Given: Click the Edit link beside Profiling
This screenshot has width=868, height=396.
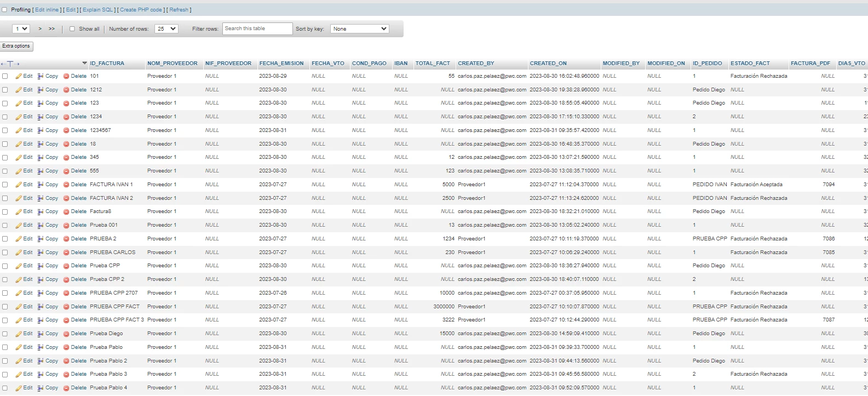Looking at the screenshot, I should [71, 10].
